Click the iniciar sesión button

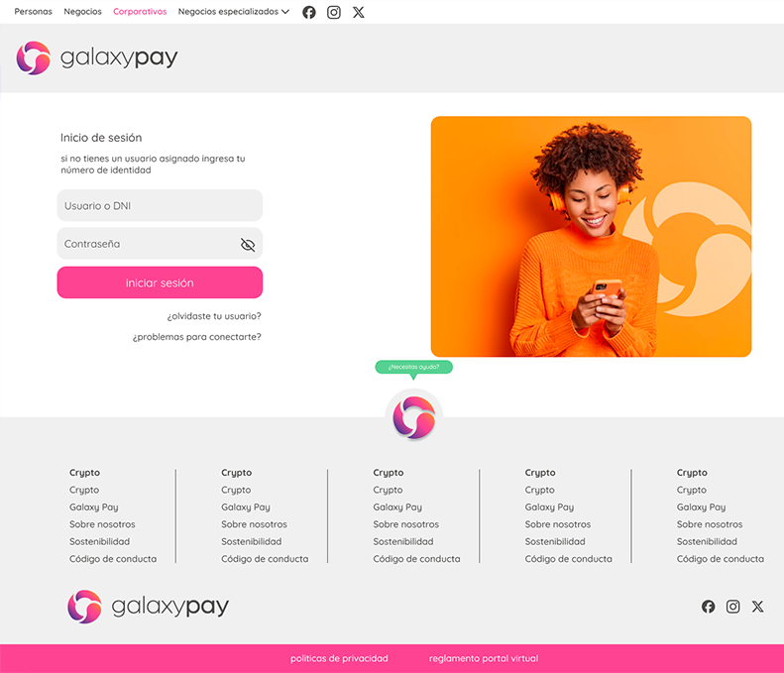[160, 282]
